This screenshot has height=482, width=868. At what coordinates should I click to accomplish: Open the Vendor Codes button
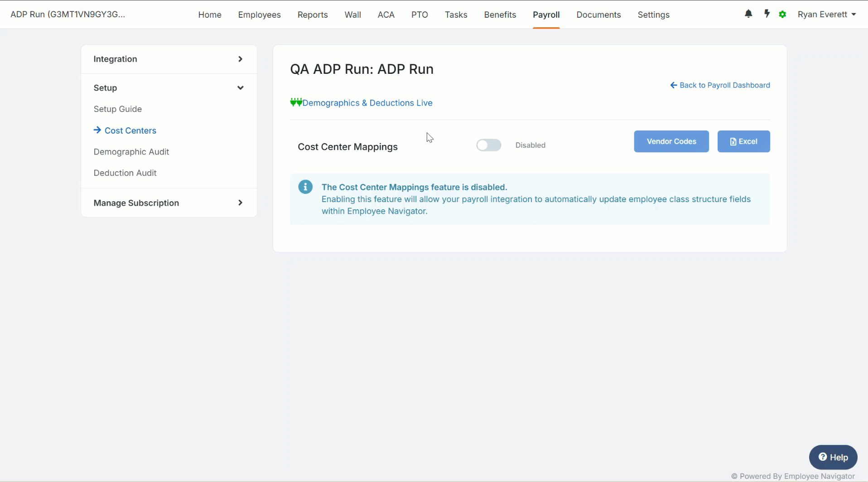(x=671, y=141)
